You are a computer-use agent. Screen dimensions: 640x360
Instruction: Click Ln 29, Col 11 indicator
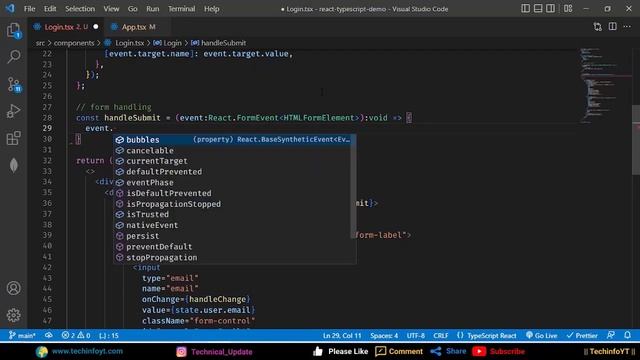[342, 336]
